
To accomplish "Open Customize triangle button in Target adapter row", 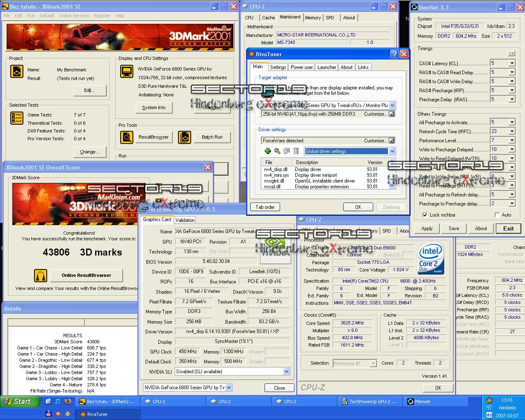I will tap(392, 114).
